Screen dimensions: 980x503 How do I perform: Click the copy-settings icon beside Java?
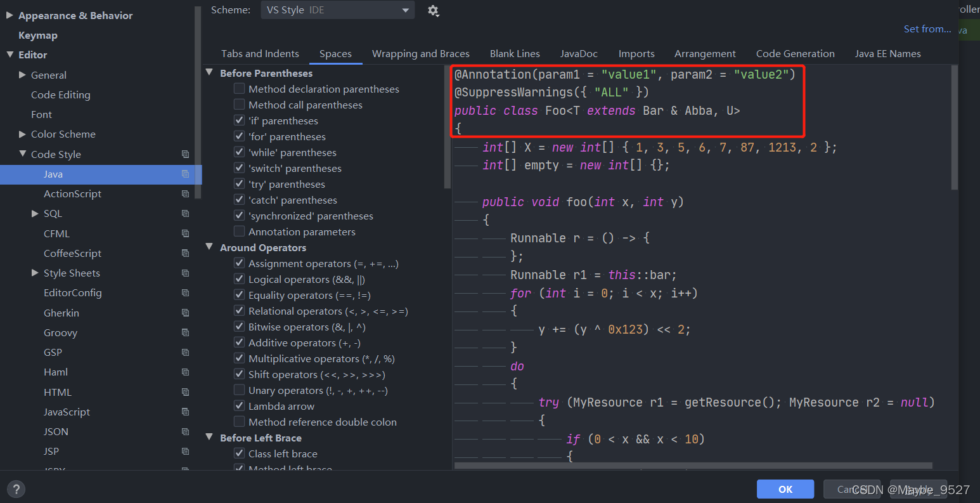click(185, 174)
